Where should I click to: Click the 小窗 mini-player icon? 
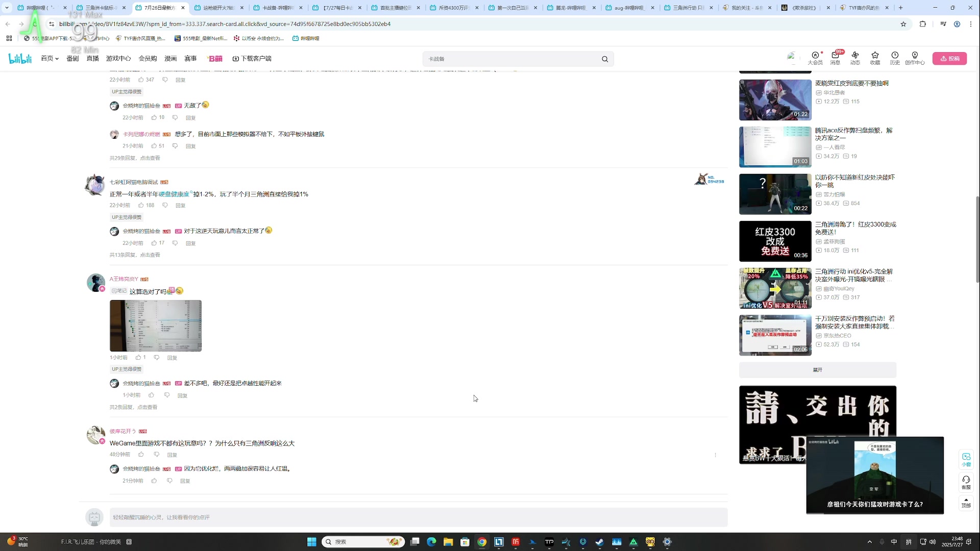(966, 459)
